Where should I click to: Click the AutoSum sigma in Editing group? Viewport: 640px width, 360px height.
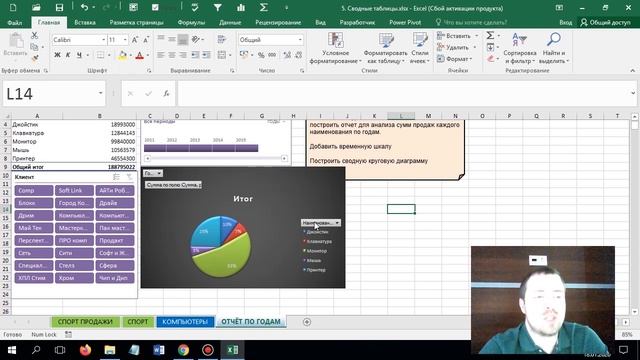pos(491,36)
